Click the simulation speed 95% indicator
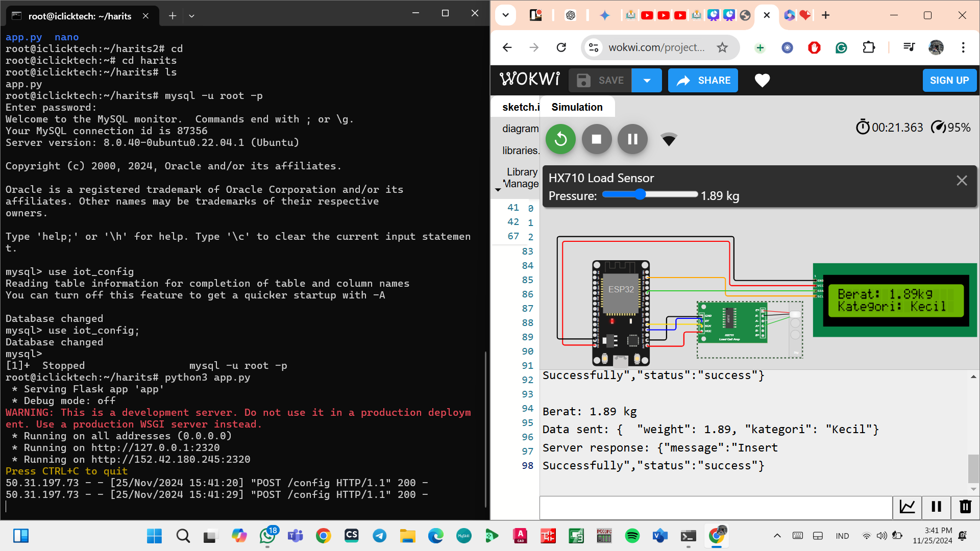980x551 pixels. point(951,127)
